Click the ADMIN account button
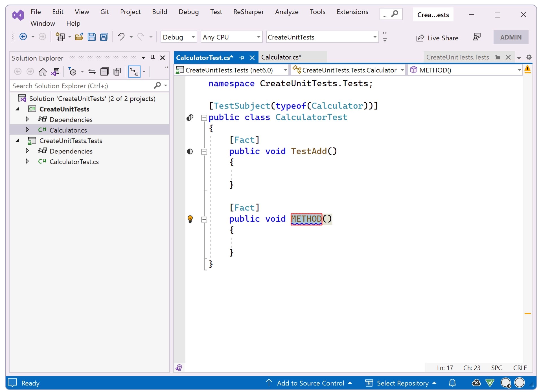The height and width of the screenshot is (392, 550). click(511, 37)
